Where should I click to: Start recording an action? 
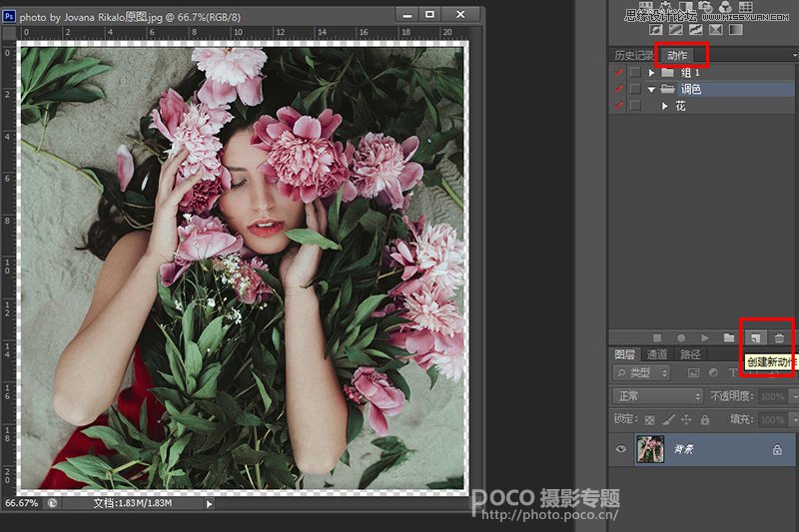point(681,337)
